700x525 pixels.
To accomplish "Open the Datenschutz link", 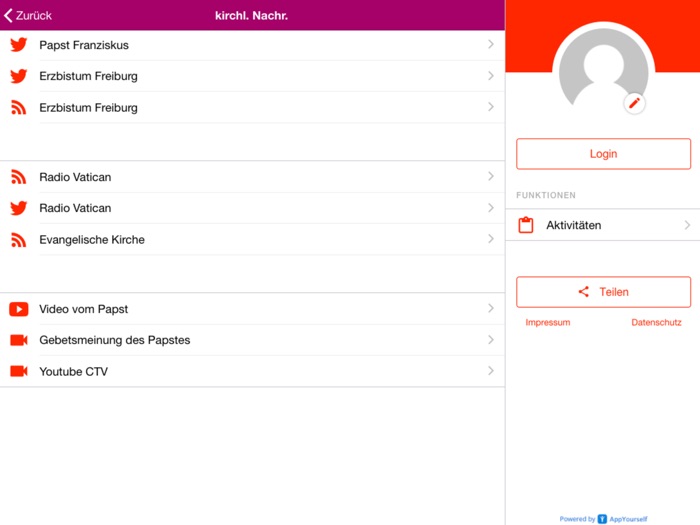I will pos(656,322).
